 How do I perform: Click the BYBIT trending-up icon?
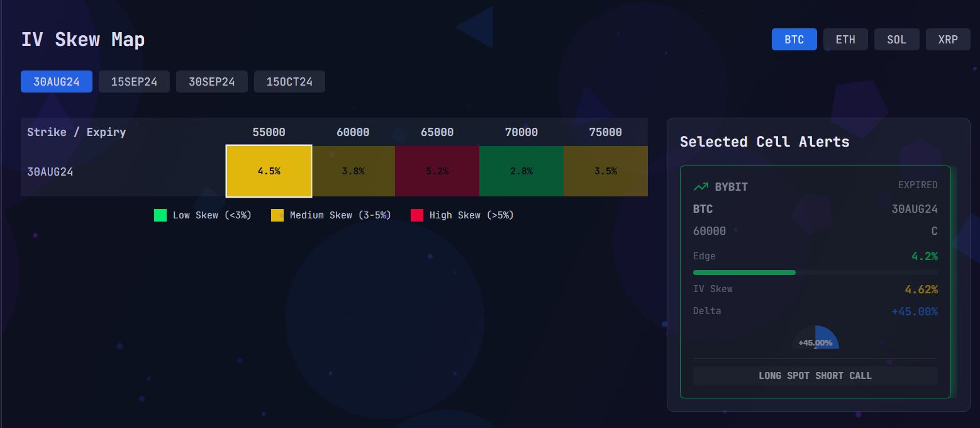[701, 187]
